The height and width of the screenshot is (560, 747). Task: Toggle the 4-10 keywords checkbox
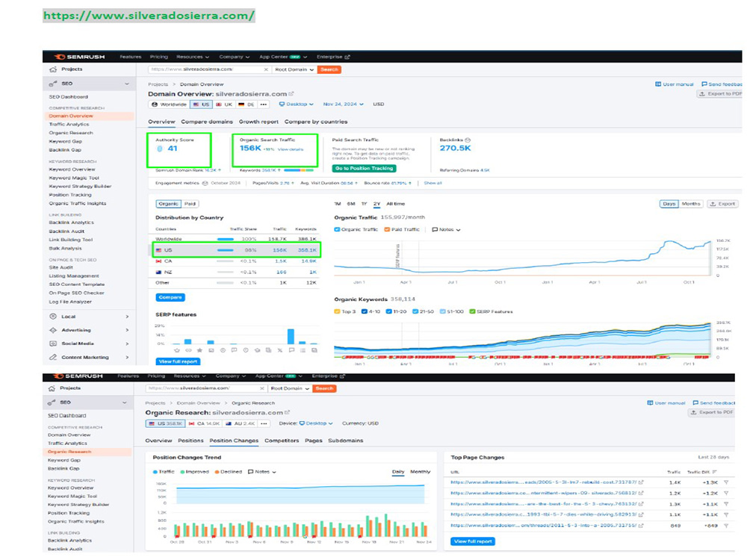tap(365, 312)
